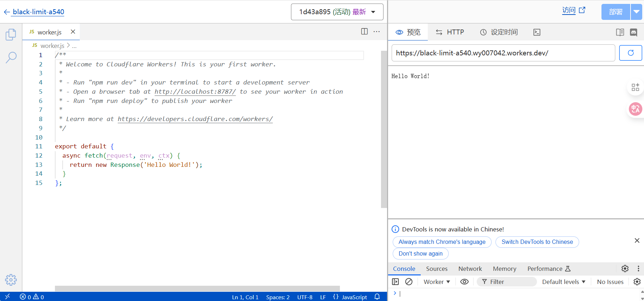Click LF end-of-line indicator
The width and height of the screenshot is (644, 301).
click(x=323, y=297)
